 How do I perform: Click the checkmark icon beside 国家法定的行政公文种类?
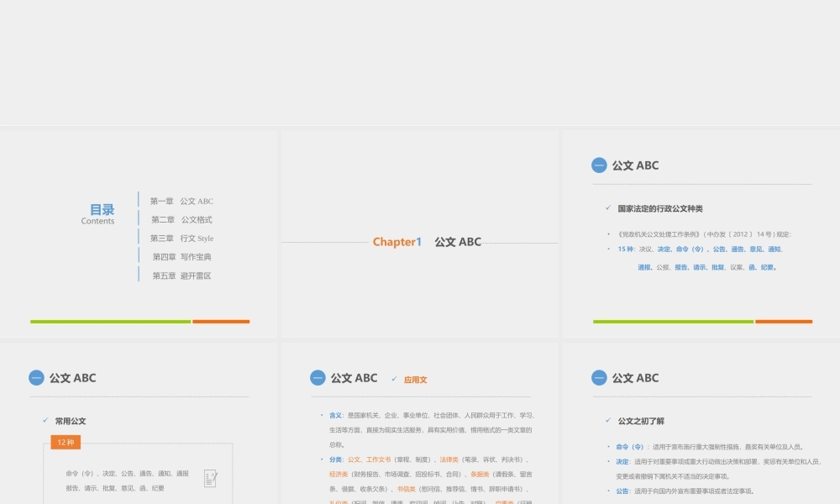click(x=608, y=208)
